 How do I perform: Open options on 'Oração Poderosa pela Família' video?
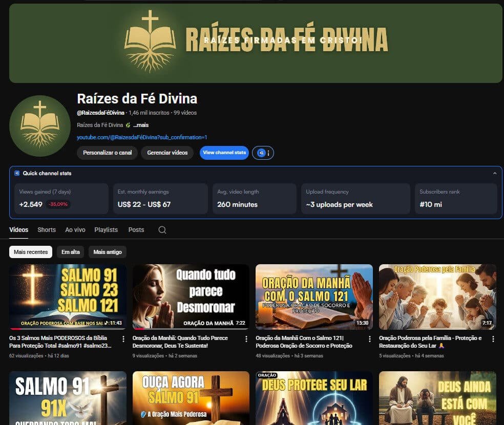coord(492,339)
